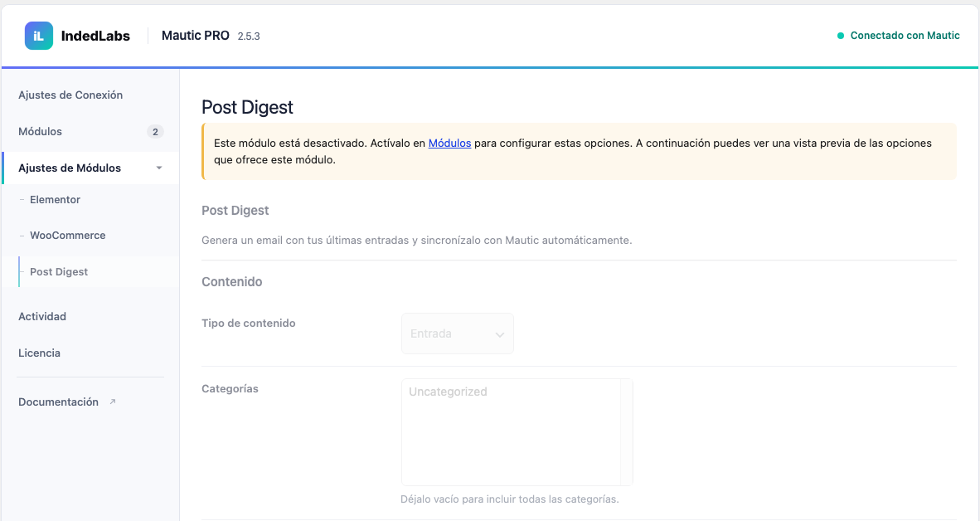The width and height of the screenshot is (980, 521).
Task: Click the green connection status dot
Action: click(x=841, y=36)
